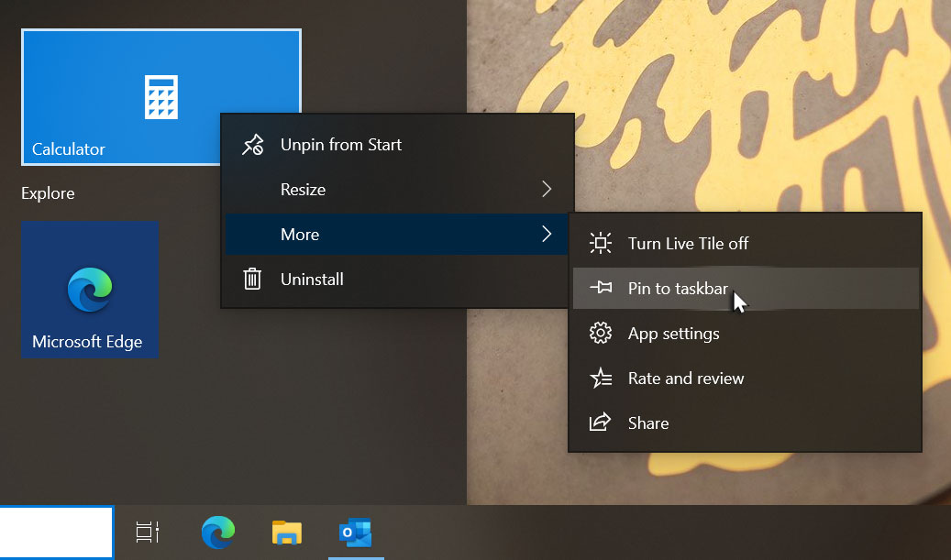Open App settings via the gear icon
The height and width of the screenshot is (560, 951).
(x=601, y=333)
